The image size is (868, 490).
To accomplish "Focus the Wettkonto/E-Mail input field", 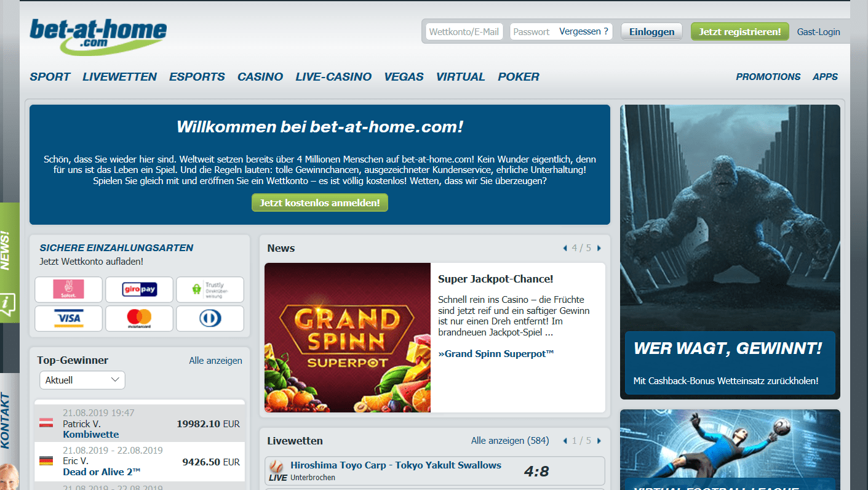I will (x=464, y=31).
